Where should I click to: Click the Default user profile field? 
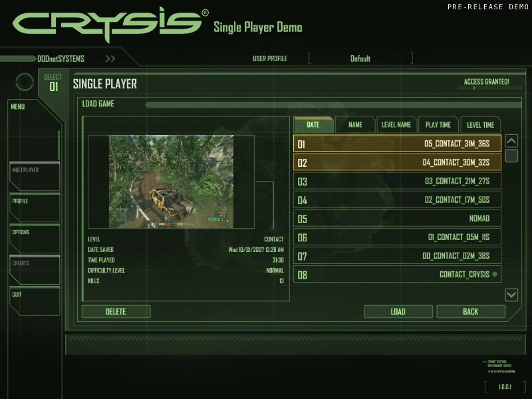[x=360, y=59]
